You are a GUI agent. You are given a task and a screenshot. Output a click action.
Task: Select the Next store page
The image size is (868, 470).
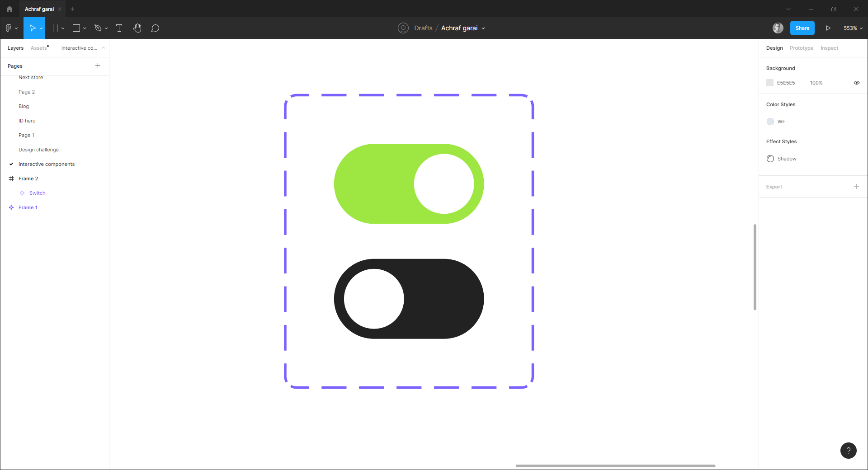pyautogui.click(x=31, y=77)
